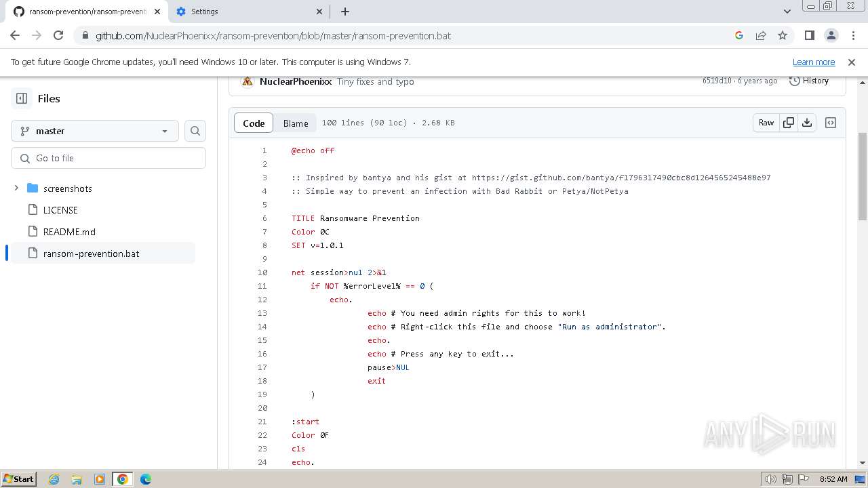View site information padlock icon

click(x=85, y=35)
